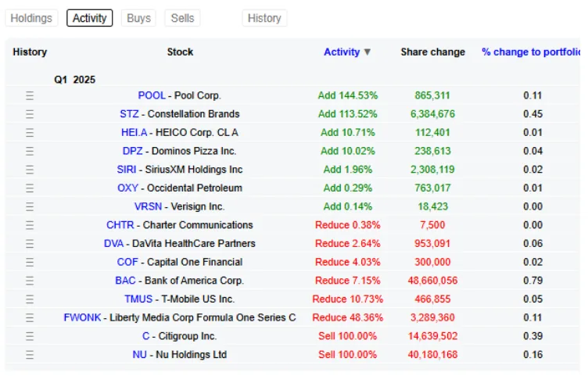
Task: Select 'Add 144.53%' activity cell
Action: (x=348, y=95)
